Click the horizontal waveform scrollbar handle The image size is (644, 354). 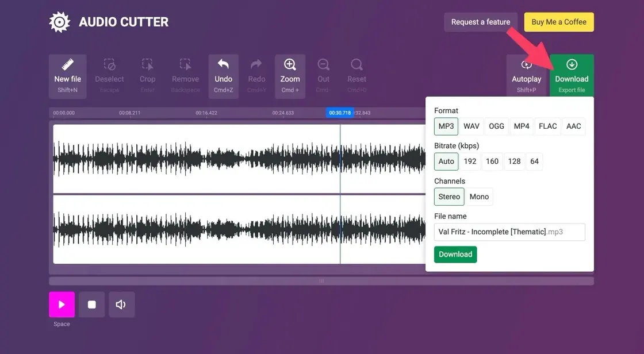pyautogui.click(x=321, y=281)
